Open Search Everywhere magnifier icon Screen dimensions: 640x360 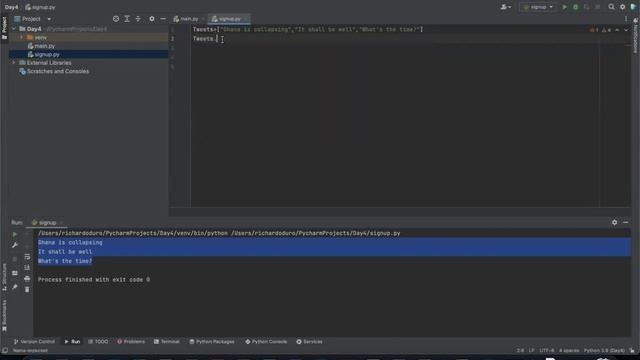611,7
